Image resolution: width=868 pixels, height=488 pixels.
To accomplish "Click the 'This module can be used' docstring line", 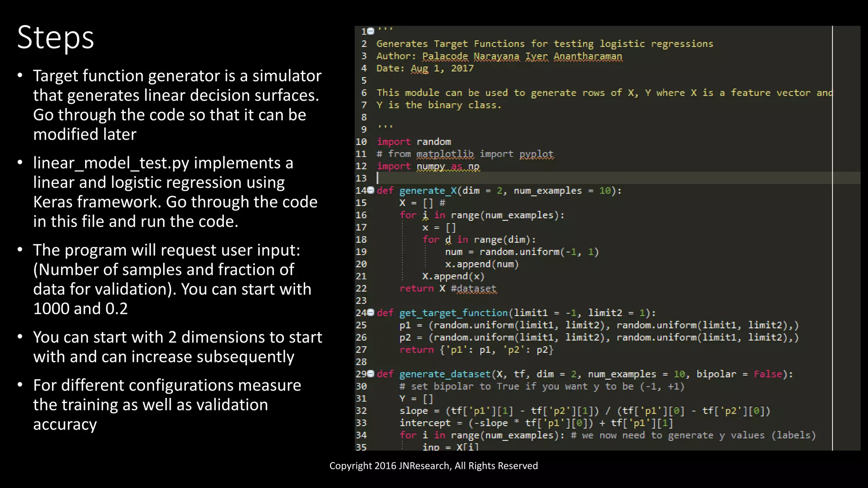I will click(604, 93).
